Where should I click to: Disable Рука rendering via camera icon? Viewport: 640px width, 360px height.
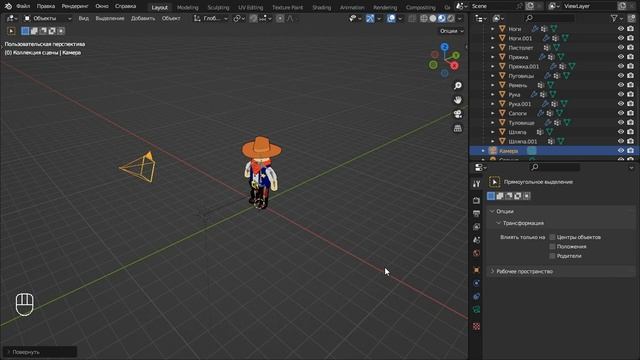tap(631, 95)
